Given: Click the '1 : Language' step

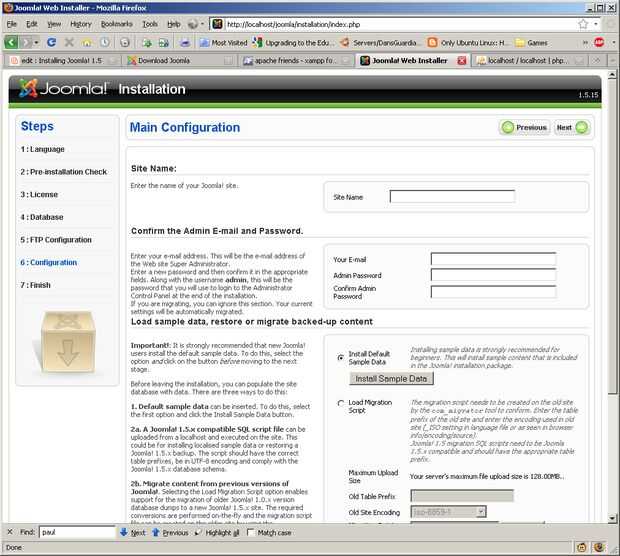Looking at the screenshot, I should tap(42, 149).
